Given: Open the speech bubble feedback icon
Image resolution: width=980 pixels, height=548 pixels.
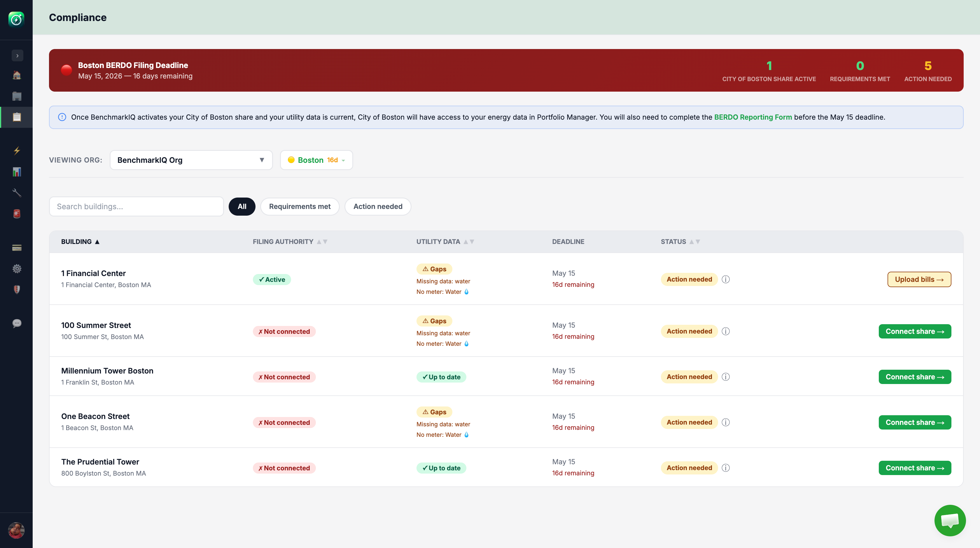Looking at the screenshot, I should [17, 323].
